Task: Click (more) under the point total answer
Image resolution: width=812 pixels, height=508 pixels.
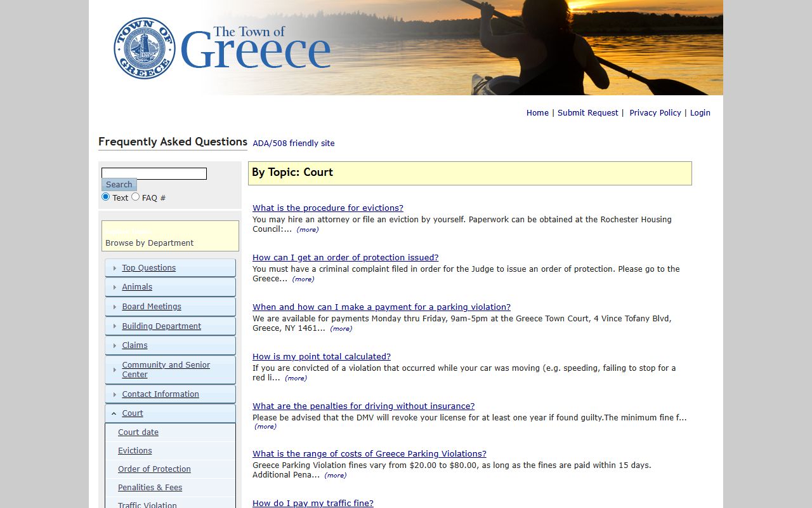Action: click(x=296, y=378)
